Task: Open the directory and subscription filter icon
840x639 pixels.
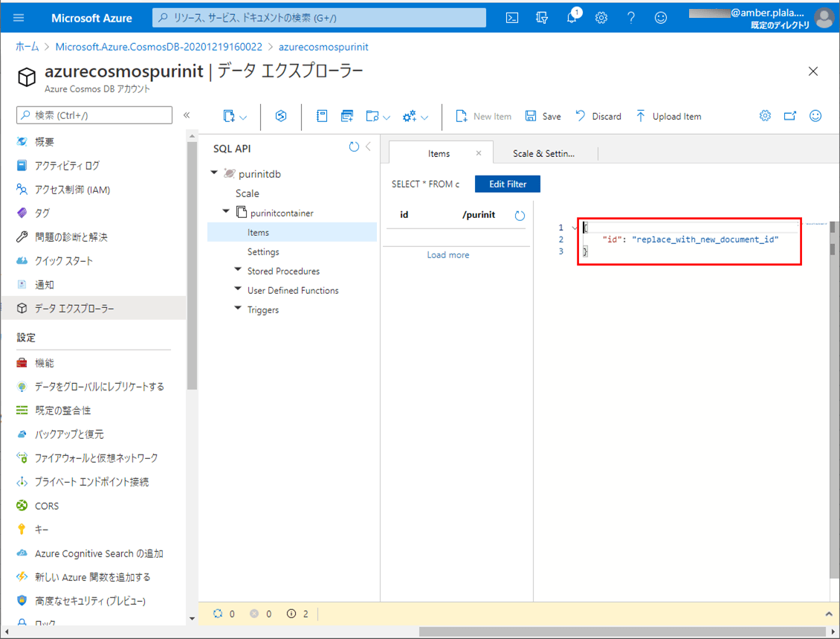Action: [542, 18]
